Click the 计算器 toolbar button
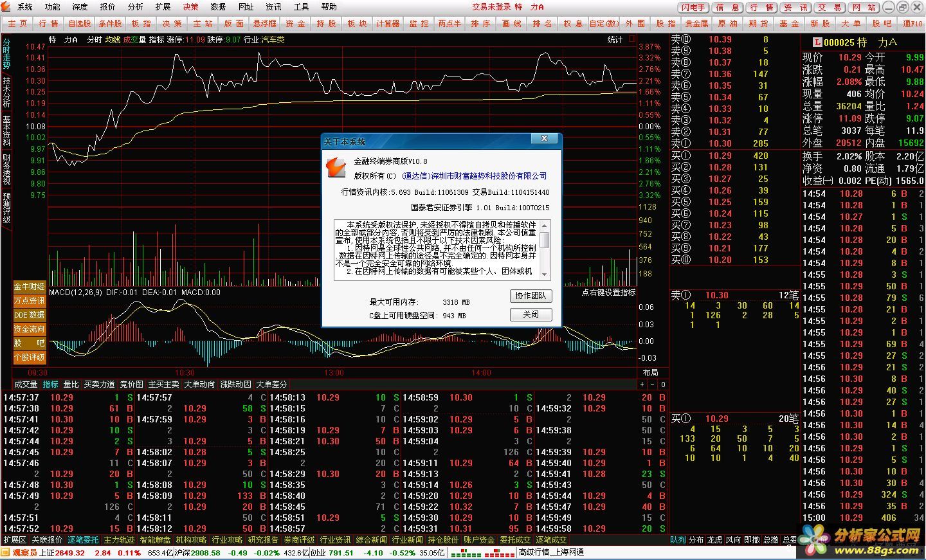This screenshot has width=926, height=560. [x=388, y=23]
